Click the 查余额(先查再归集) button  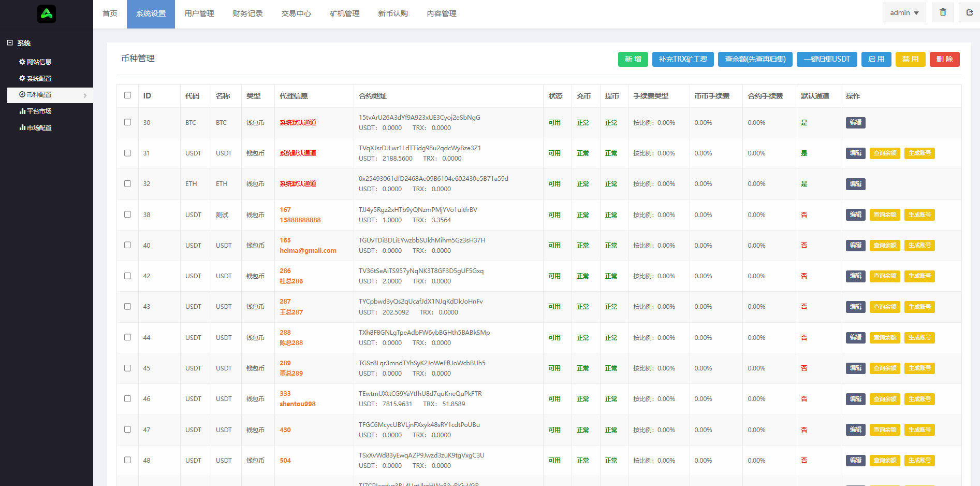click(755, 59)
